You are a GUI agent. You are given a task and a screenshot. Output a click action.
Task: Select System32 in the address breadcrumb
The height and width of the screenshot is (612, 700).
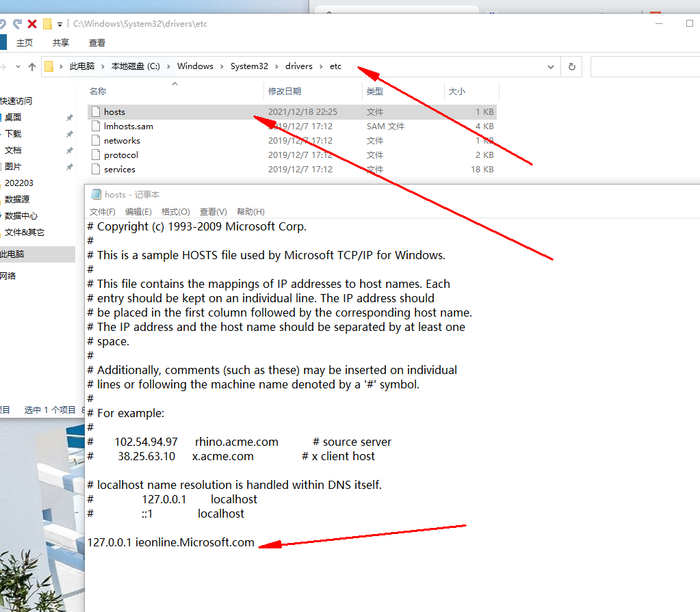(249, 66)
